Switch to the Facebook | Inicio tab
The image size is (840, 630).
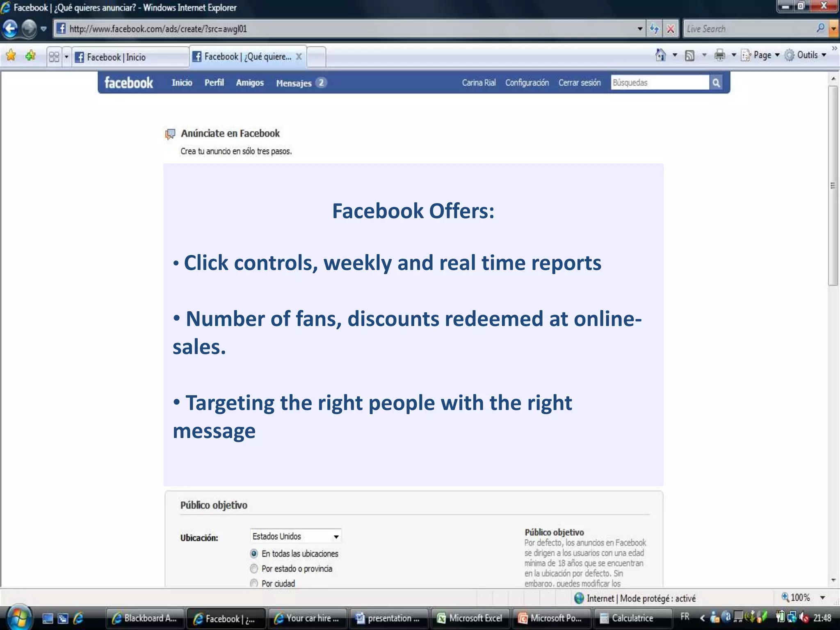(x=130, y=57)
